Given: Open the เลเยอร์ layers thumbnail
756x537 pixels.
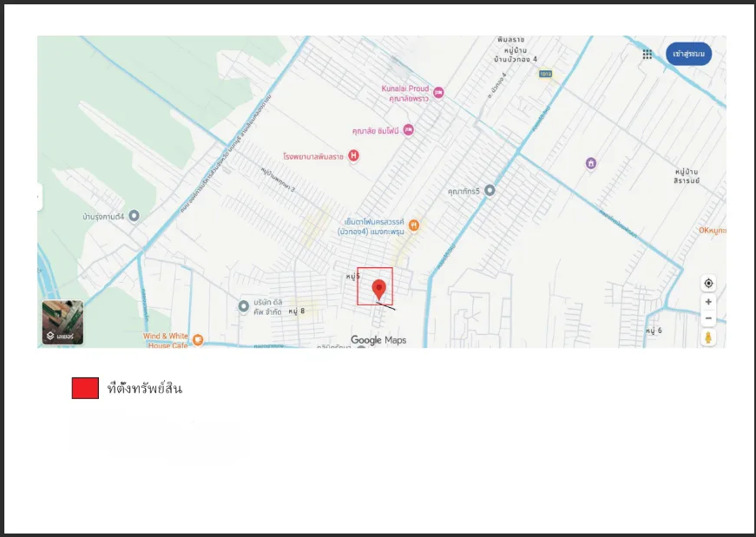Looking at the screenshot, I should tap(62, 323).
